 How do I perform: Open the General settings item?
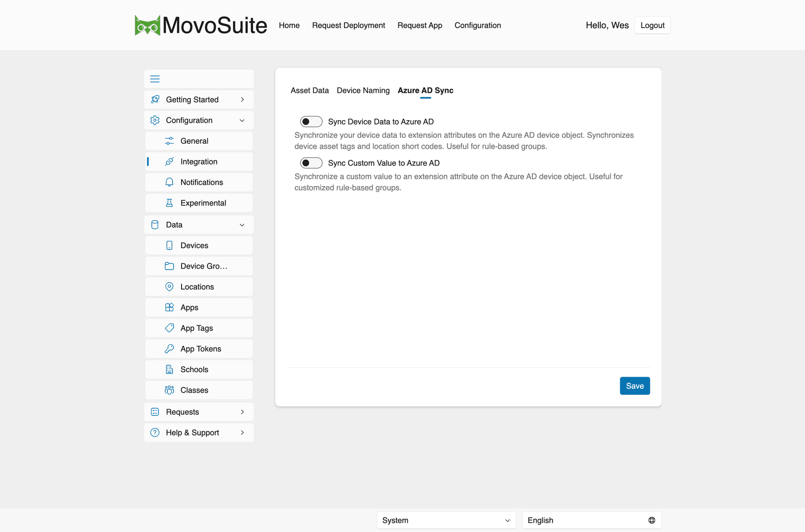(x=199, y=141)
